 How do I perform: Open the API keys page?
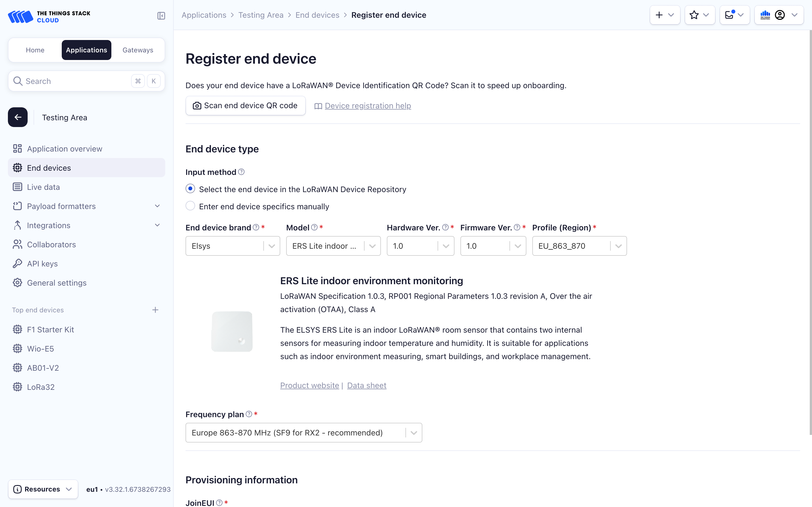(x=42, y=264)
